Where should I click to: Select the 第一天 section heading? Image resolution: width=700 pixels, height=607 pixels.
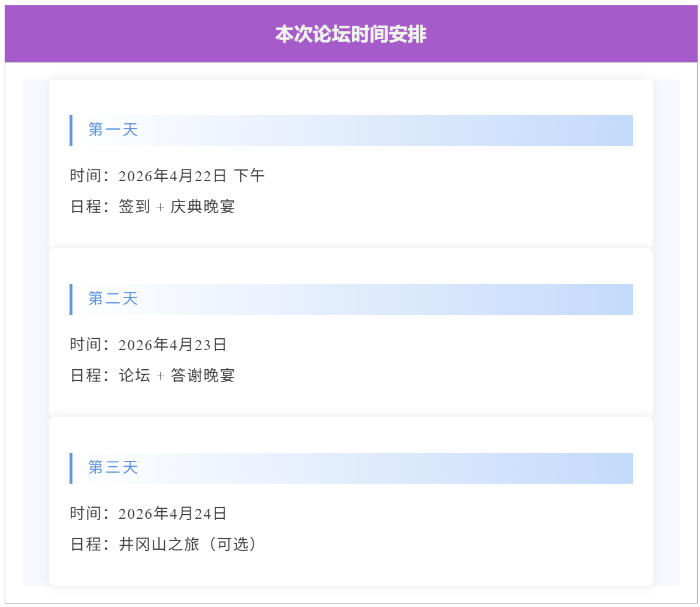pyautogui.click(x=113, y=130)
